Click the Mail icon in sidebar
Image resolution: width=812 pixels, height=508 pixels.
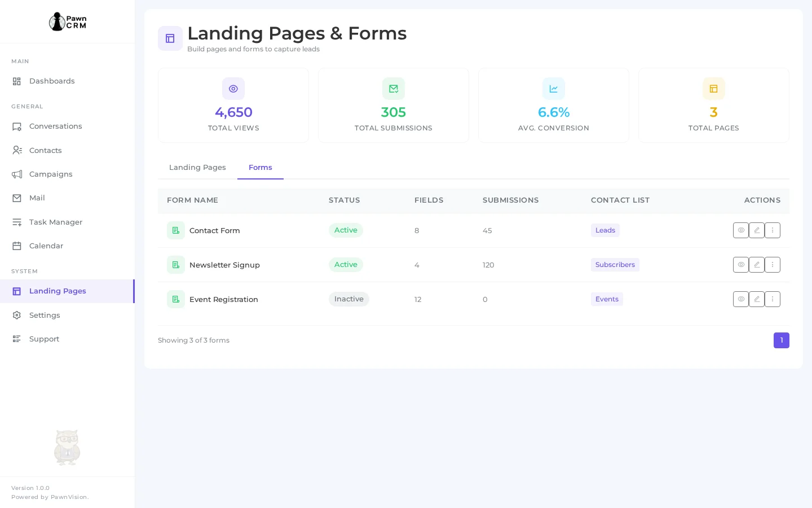click(17, 198)
